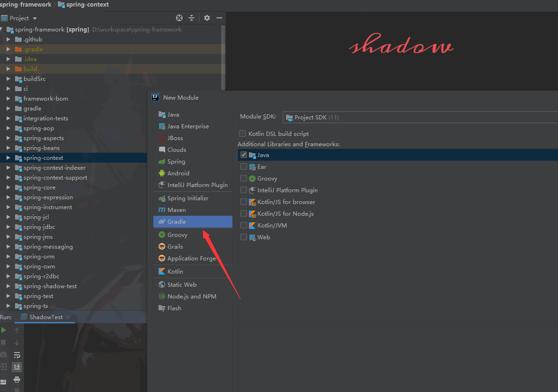
Task: Check the Ear framework checkbox
Action: pos(244,166)
